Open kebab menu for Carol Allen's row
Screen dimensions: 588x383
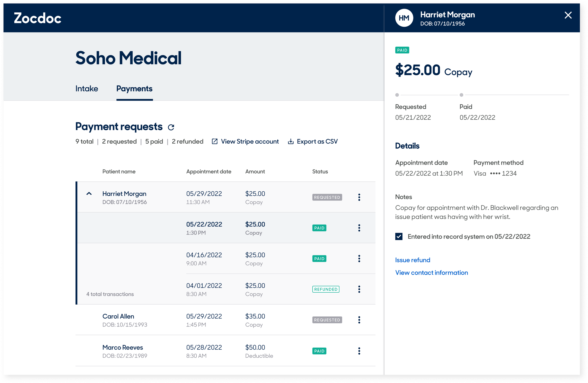(x=359, y=320)
